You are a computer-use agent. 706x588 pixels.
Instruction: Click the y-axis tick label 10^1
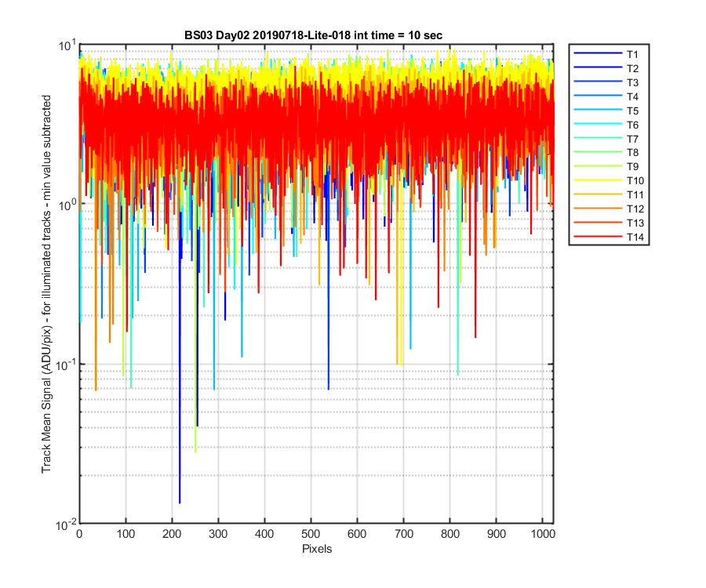click(x=67, y=45)
